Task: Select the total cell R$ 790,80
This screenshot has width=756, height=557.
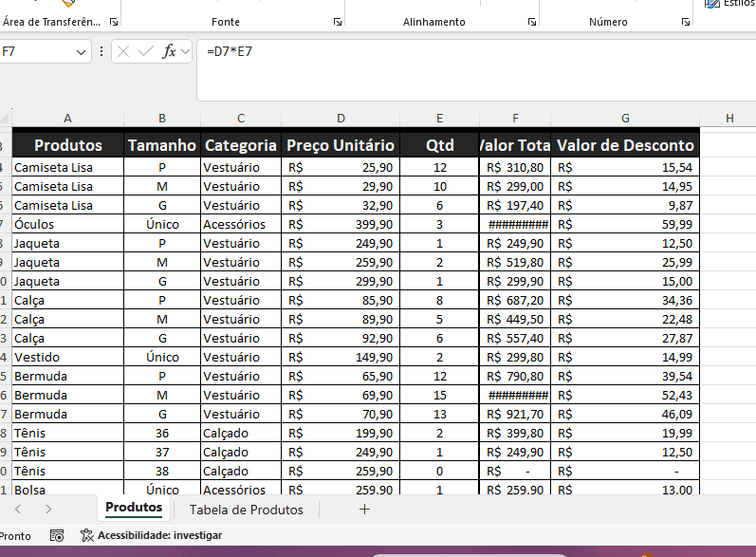Action: tap(515, 376)
